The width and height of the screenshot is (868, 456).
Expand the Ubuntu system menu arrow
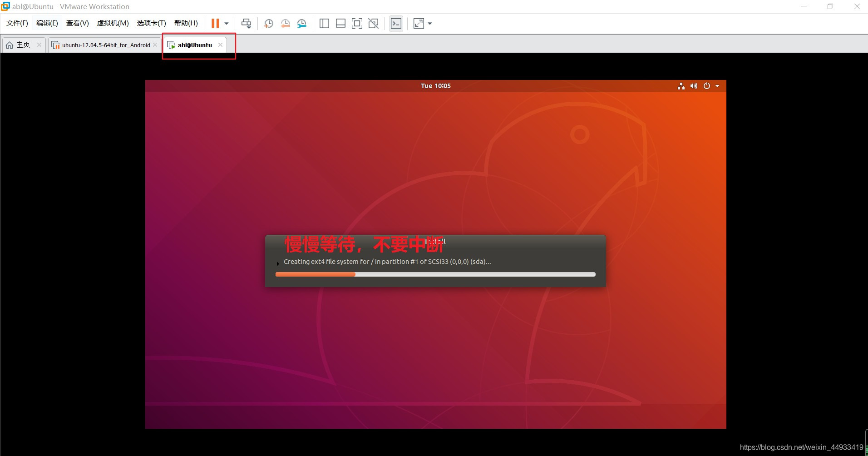pyautogui.click(x=717, y=86)
